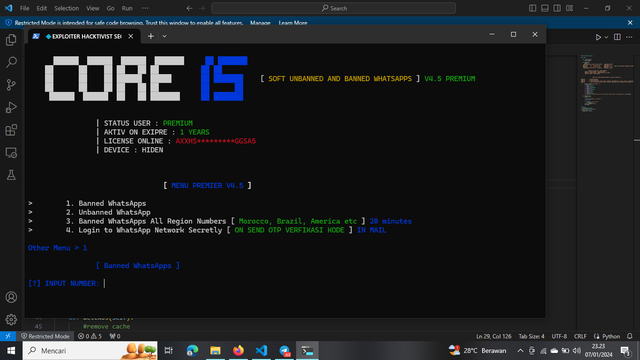This screenshot has height=360, width=640.
Task: Open Task View on taskbar
Action: coord(169,351)
